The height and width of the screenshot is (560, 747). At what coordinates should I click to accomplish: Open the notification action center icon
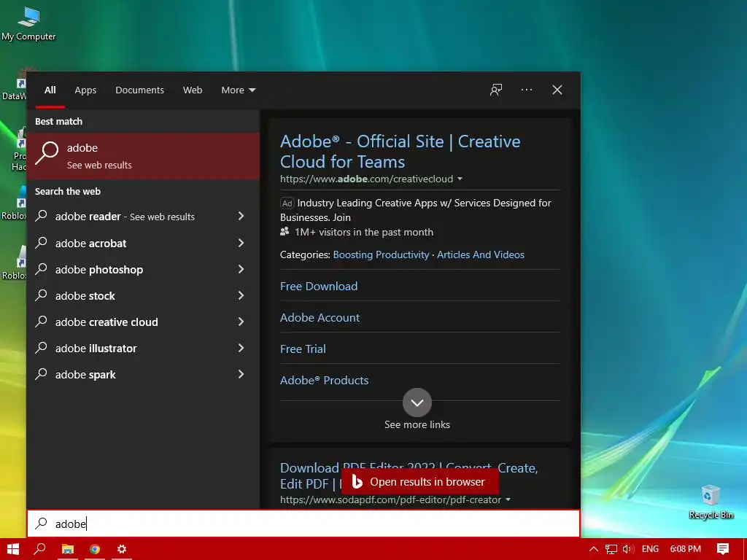pyautogui.click(x=723, y=549)
